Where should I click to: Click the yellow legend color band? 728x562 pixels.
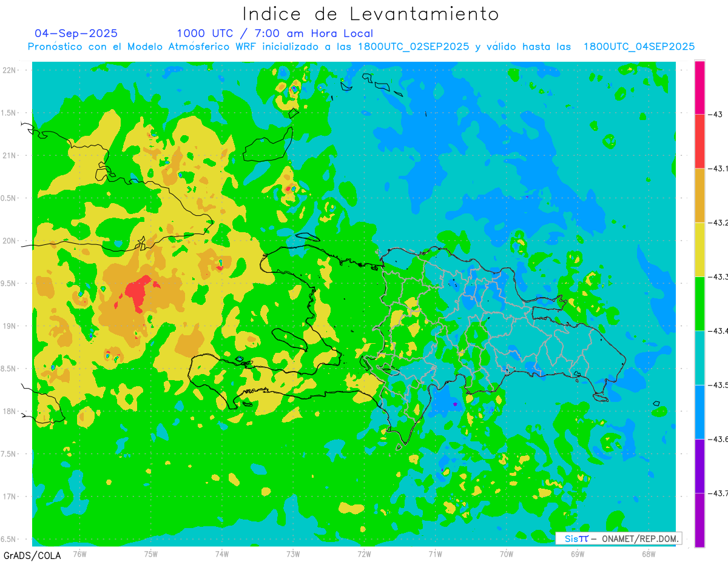click(x=699, y=249)
